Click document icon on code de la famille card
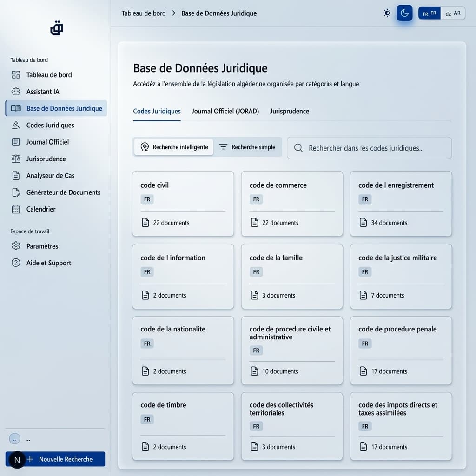Screen dimensions: 476x476 [x=254, y=295]
